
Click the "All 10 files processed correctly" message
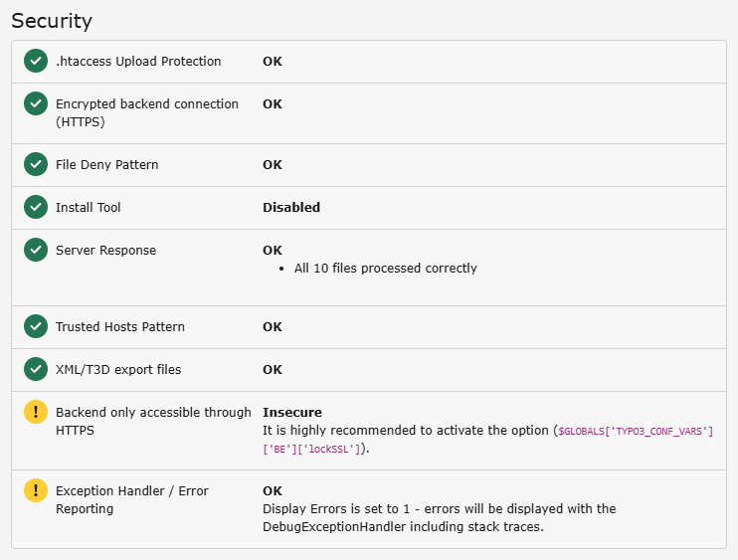(386, 269)
